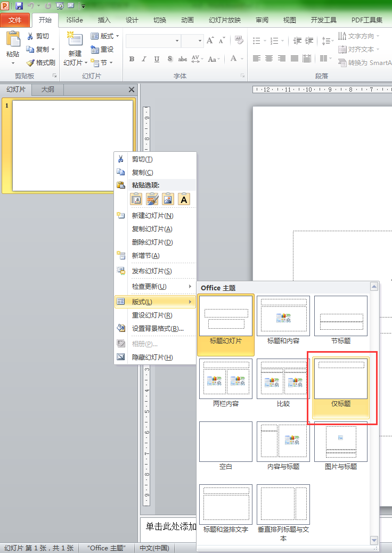Choose 设置背景格式(B) in context menu

[x=155, y=329]
